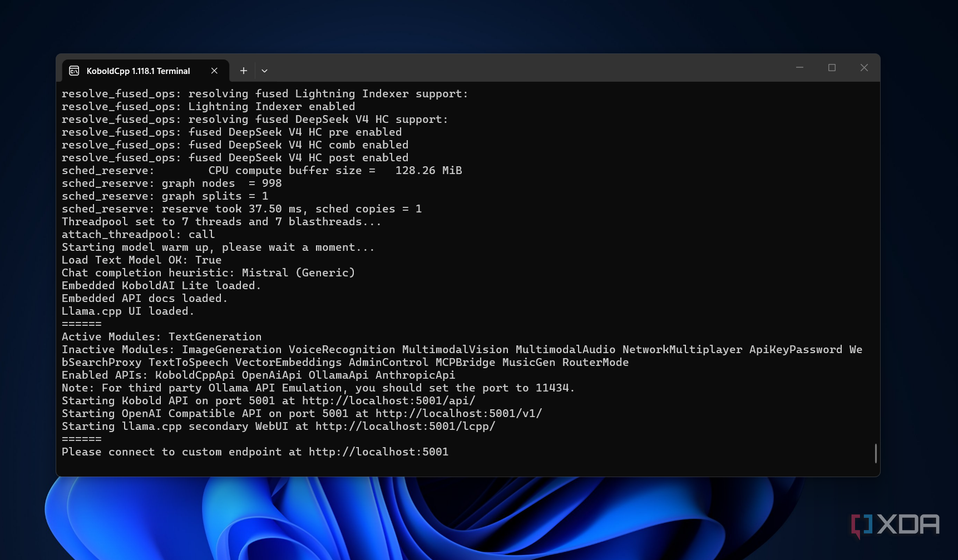Expand the new tab profile dropdown

pyautogui.click(x=265, y=71)
